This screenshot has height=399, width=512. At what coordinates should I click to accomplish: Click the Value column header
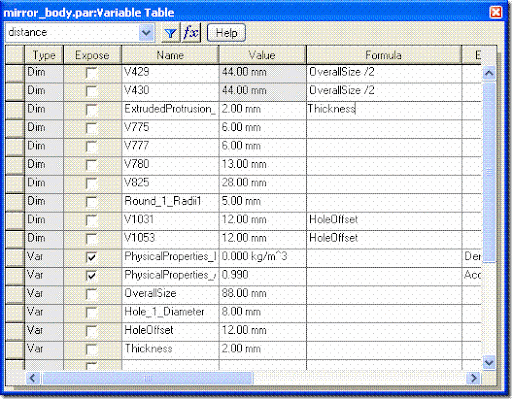tap(262, 55)
